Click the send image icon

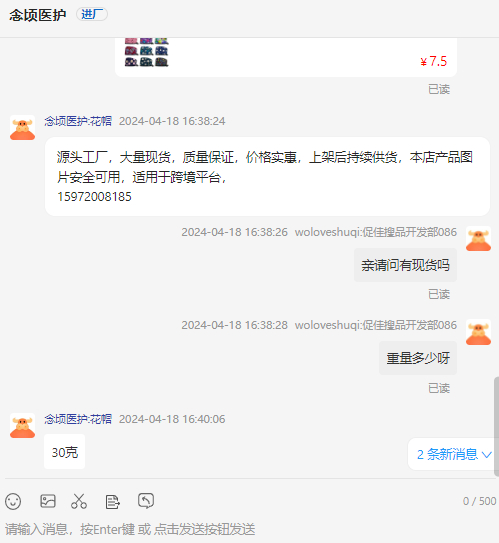click(x=48, y=501)
